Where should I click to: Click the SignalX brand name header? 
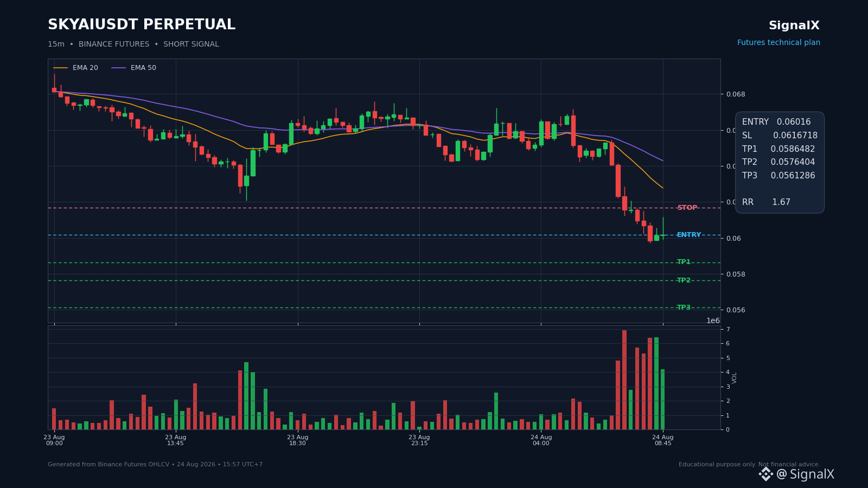click(794, 25)
